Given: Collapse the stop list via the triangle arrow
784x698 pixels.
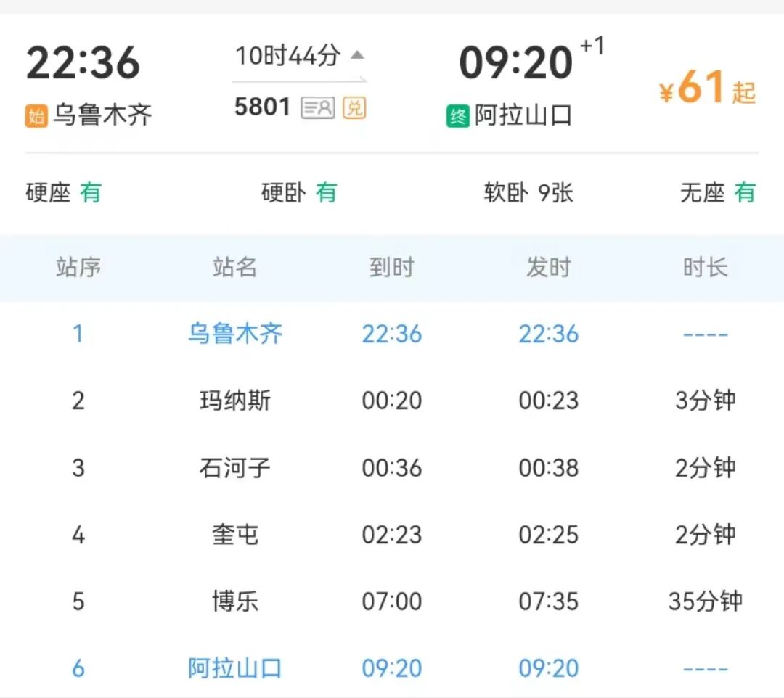Looking at the screenshot, I should pos(357,54).
